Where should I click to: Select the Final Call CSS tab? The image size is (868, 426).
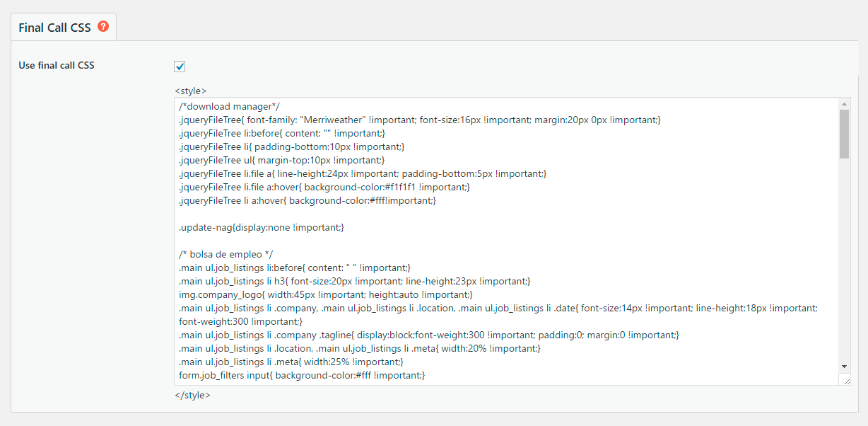click(x=54, y=28)
